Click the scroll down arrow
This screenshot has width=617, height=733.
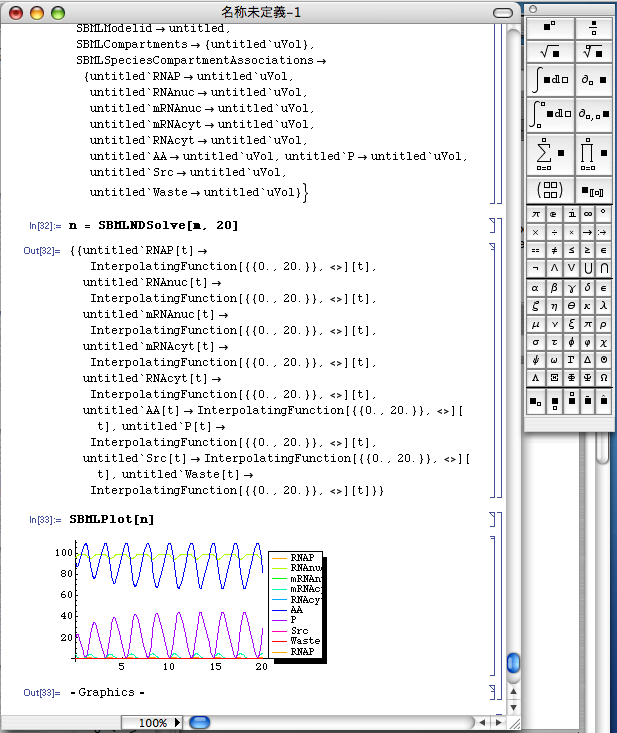tap(513, 707)
